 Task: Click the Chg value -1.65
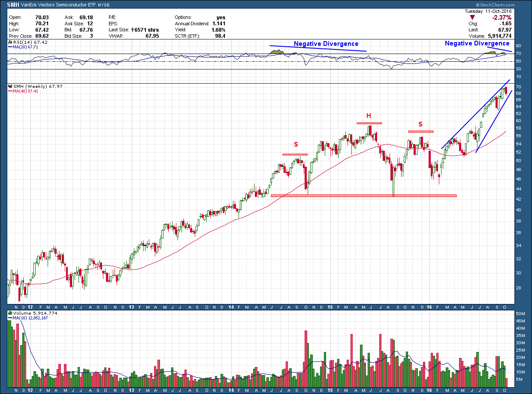pyautogui.click(x=505, y=24)
